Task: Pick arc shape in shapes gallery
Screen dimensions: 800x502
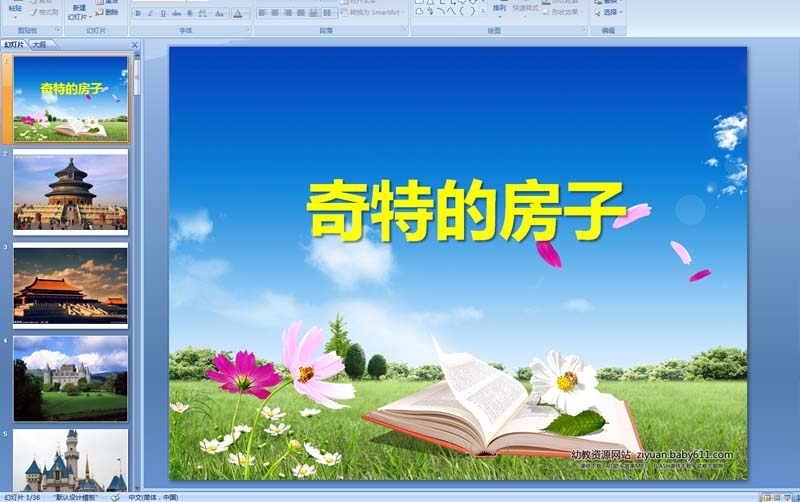Action: pos(441,11)
